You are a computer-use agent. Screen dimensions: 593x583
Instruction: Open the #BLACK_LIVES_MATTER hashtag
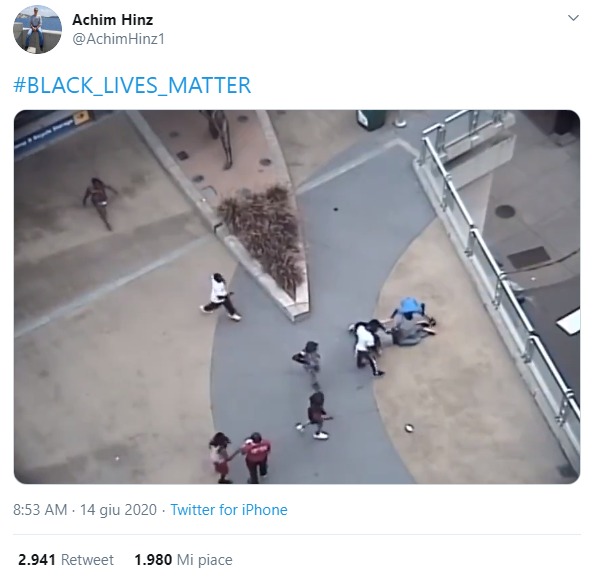coord(132,85)
